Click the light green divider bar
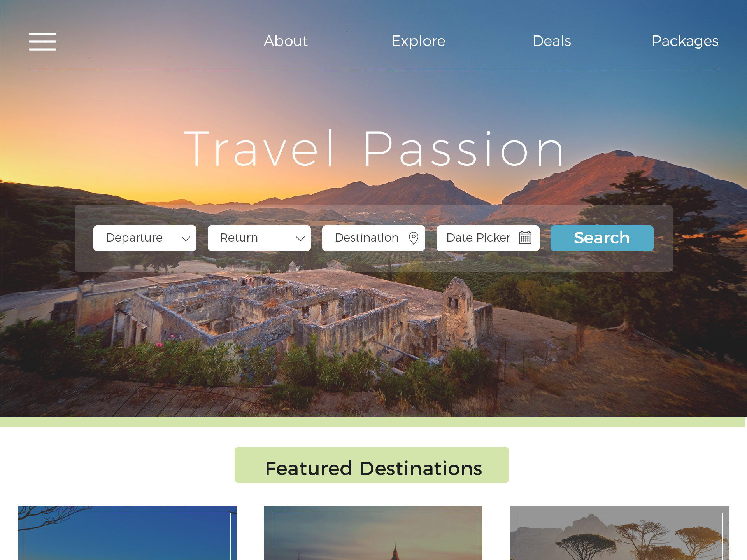This screenshot has width=747, height=560. click(373, 422)
